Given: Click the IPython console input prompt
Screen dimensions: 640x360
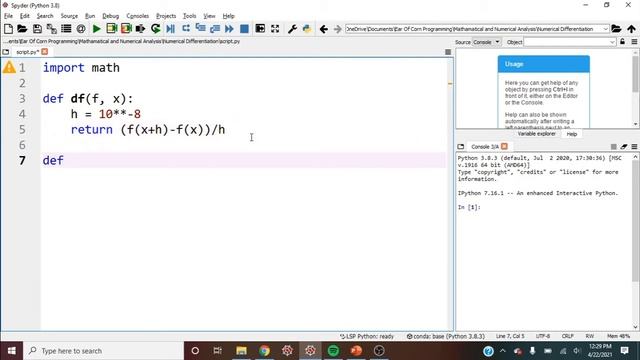Looking at the screenshot, I should point(469,207).
